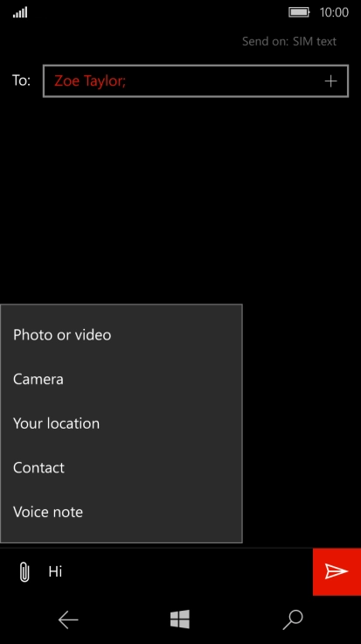Screen dimensions: 361x644
Task: Add a recipient with the plus icon
Action: (330, 80)
